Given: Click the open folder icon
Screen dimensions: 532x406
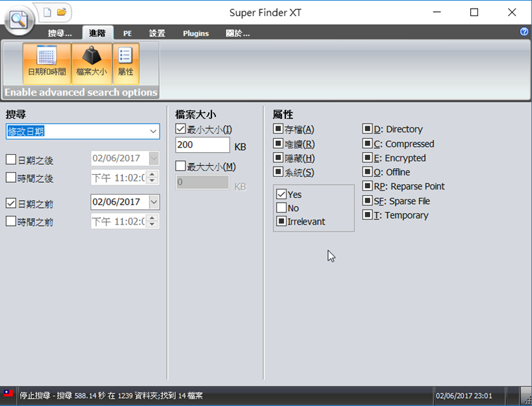Looking at the screenshot, I should 61,12.
